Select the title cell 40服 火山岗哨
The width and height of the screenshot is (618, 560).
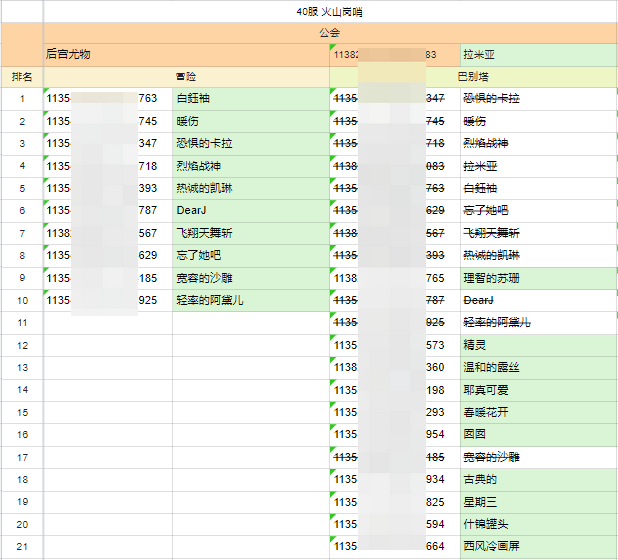click(330, 12)
